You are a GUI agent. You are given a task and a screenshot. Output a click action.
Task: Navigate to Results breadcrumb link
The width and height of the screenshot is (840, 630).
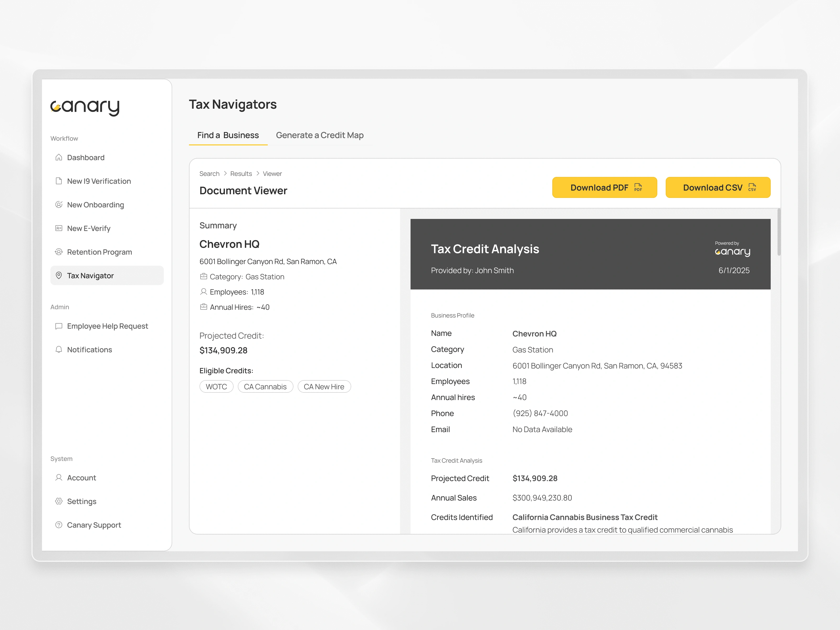click(x=241, y=174)
